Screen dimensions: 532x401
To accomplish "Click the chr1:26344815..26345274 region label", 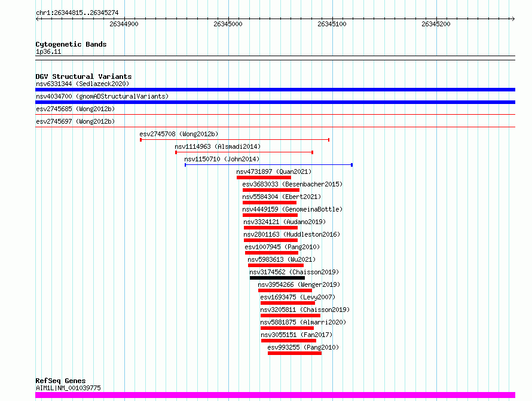I will coord(77,13).
